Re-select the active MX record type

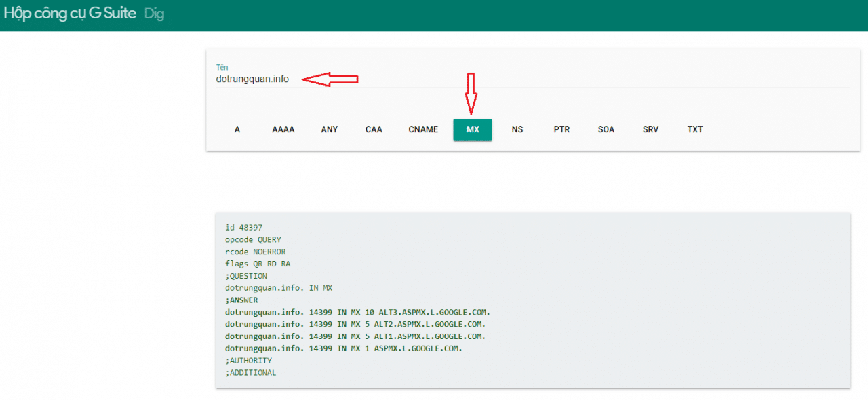473,129
